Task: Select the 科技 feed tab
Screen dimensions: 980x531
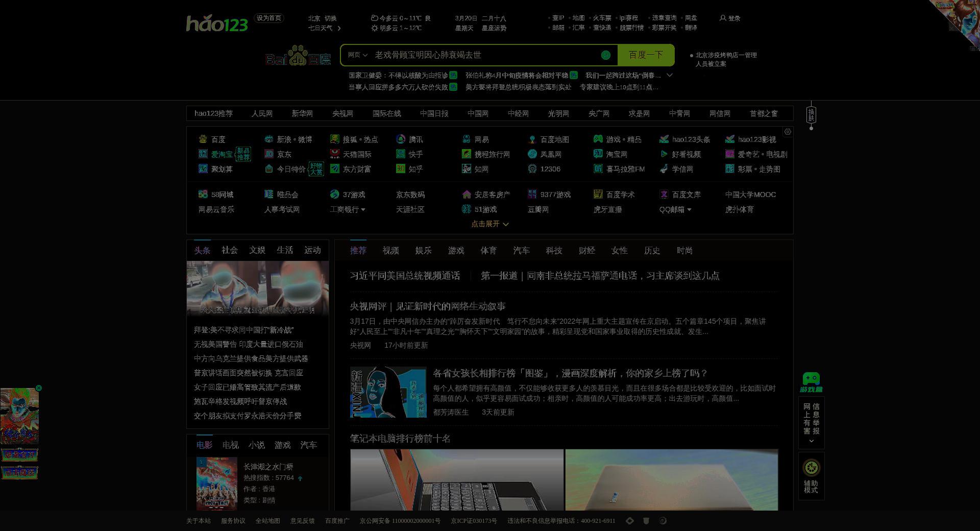Action: pyautogui.click(x=554, y=251)
